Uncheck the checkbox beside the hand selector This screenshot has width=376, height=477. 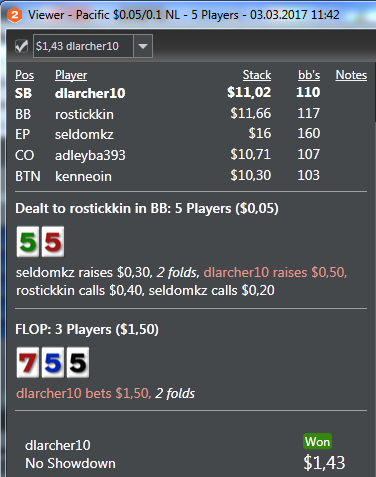coord(22,46)
